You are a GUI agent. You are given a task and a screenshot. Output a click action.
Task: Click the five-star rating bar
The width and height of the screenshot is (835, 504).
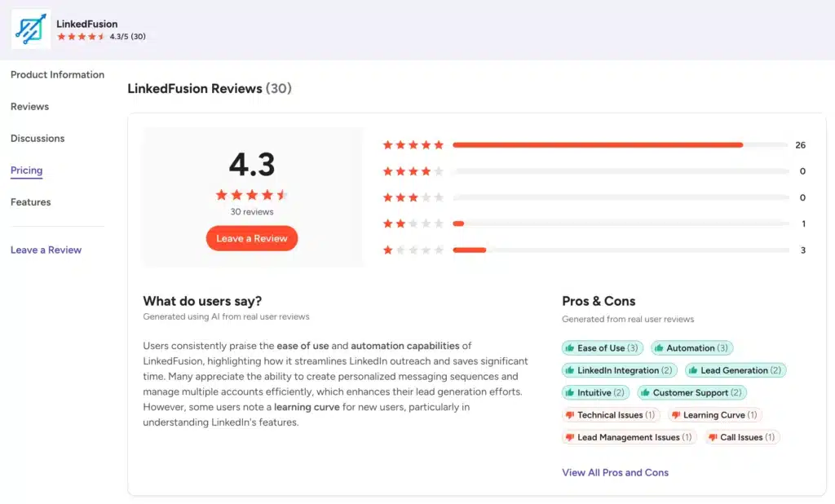point(621,145)
